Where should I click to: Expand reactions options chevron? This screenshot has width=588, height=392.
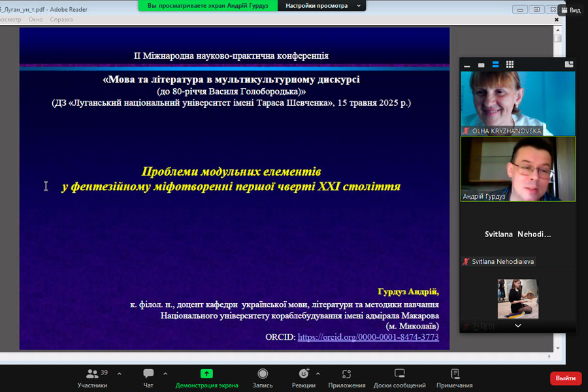click(318, 374)
